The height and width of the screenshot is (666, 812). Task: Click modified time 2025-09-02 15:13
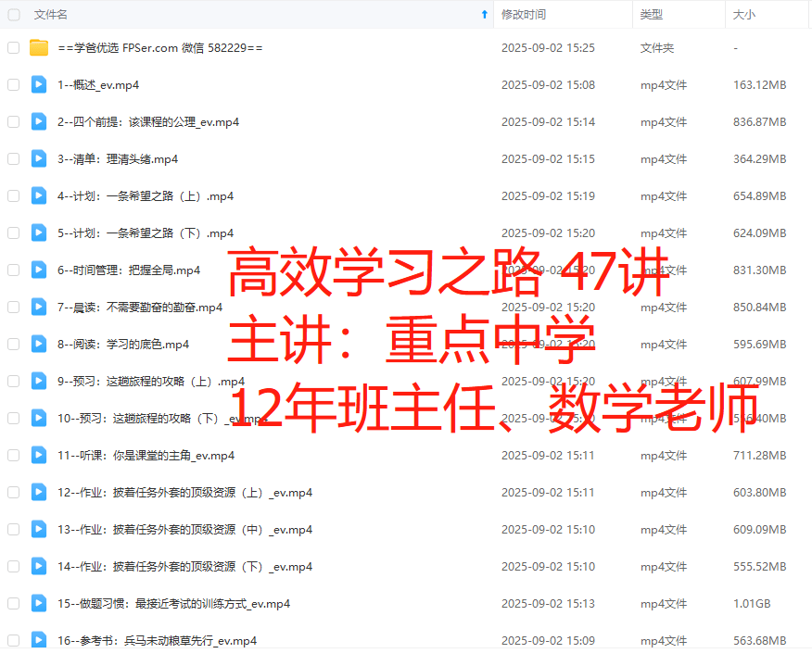(548, 603)
